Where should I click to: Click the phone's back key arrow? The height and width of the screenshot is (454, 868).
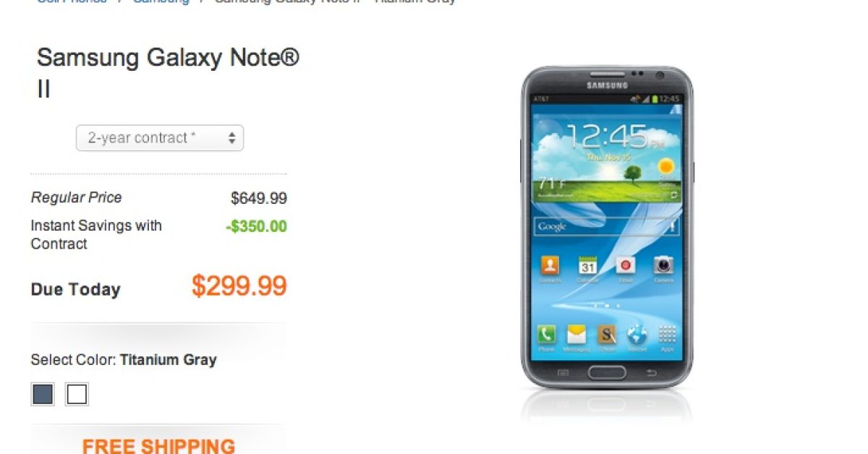pos(650,372)
